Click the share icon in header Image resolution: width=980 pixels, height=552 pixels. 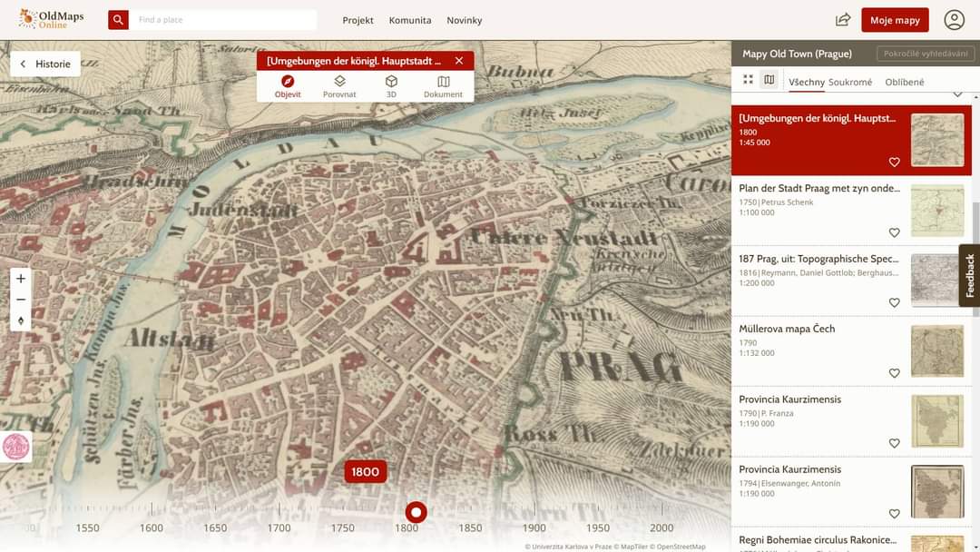(x=843, y=20)
